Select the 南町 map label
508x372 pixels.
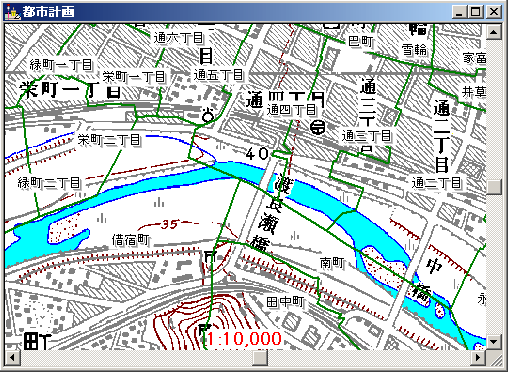click(x=332, y=263)
